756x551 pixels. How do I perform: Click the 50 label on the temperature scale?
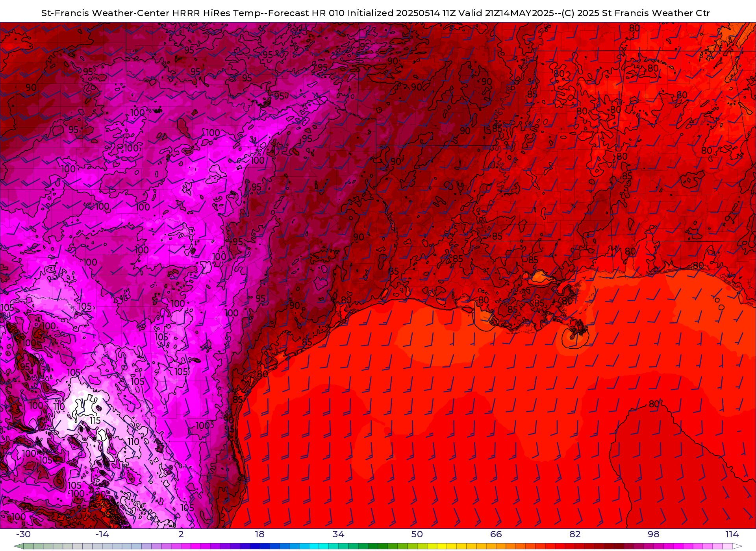tap(417, 534)
